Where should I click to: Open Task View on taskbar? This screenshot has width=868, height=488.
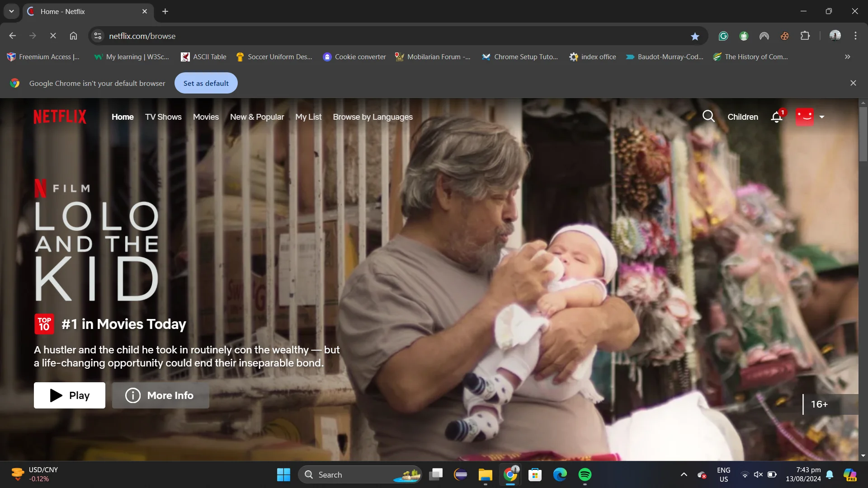click(436, 474)
